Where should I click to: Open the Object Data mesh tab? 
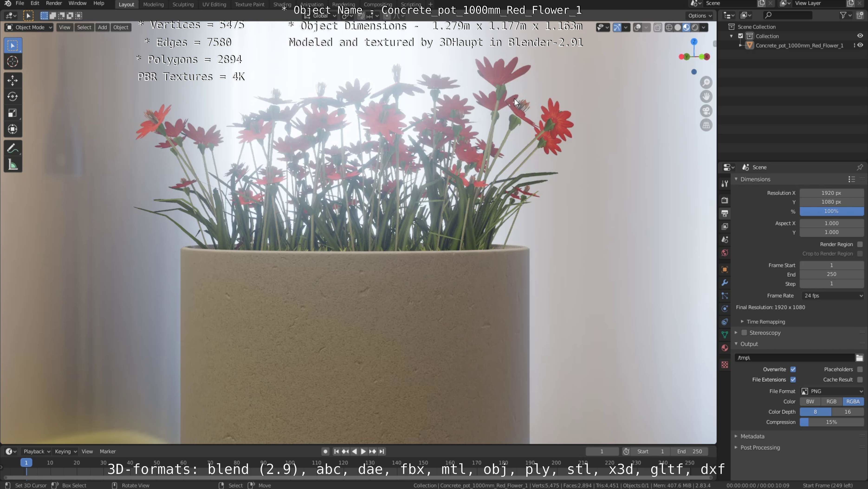pos(725,335)
